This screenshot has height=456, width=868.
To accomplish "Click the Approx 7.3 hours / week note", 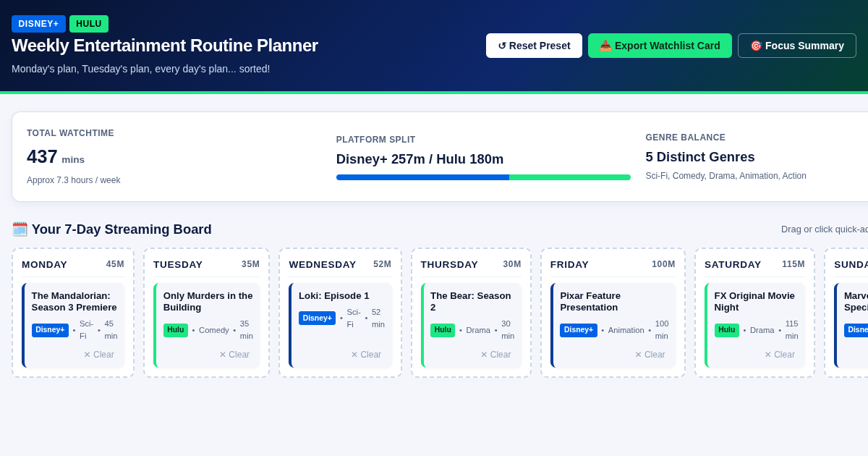I will pyautogui.click(x=74, y=180).
